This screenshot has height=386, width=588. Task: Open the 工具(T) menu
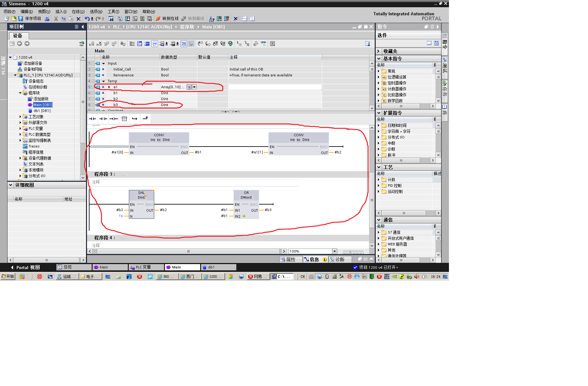(x=113, y=12)
